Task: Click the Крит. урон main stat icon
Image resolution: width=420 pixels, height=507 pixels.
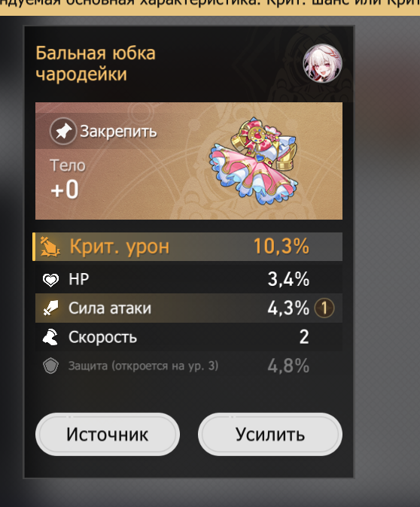Action: click(x=50, y=247)
